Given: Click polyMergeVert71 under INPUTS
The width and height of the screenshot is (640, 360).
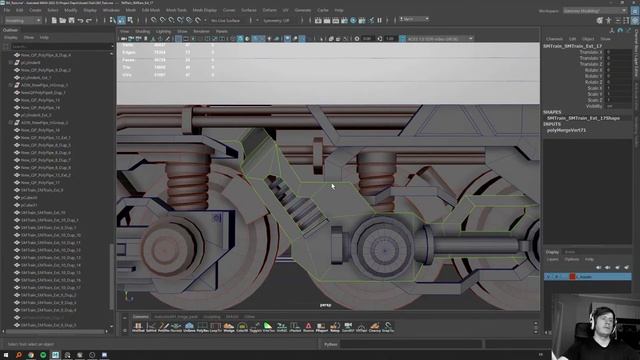Looking at the screenshot, I should point(566,130).
